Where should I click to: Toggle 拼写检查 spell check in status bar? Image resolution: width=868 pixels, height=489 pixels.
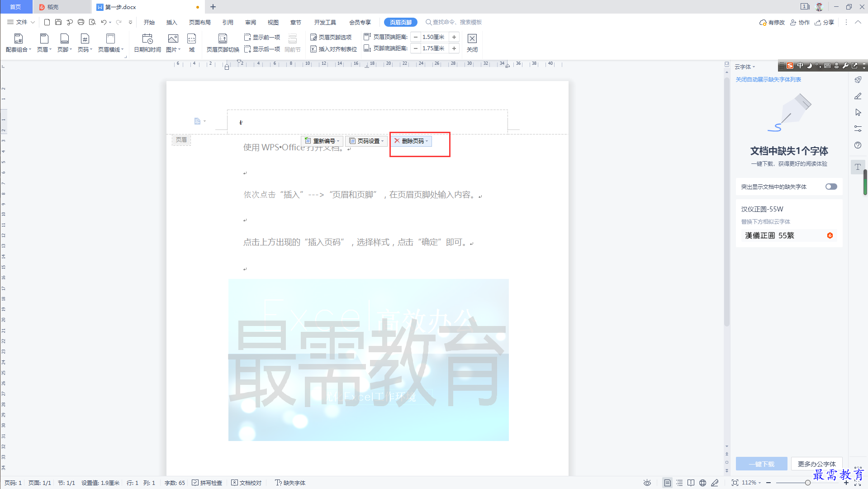tap(207, 483)
